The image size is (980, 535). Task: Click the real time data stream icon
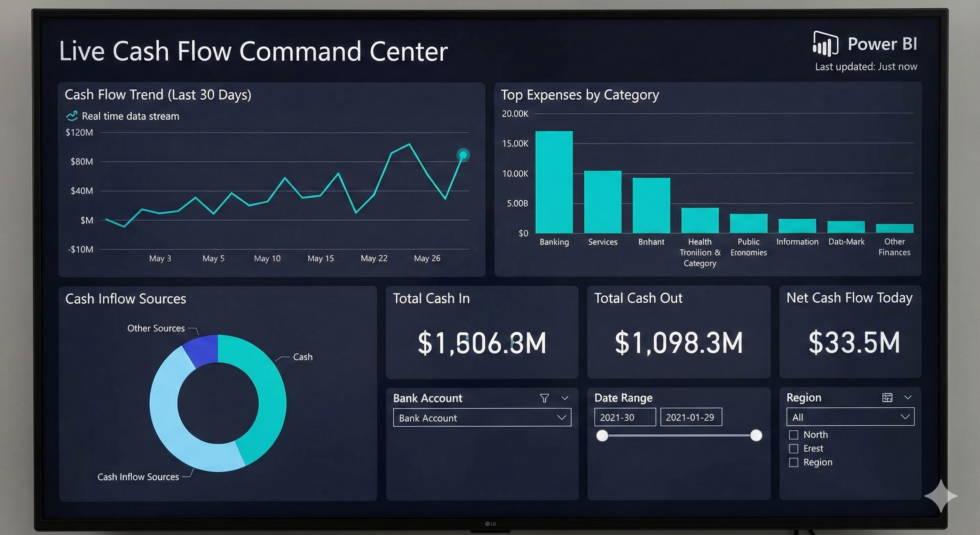pos(72,116)
